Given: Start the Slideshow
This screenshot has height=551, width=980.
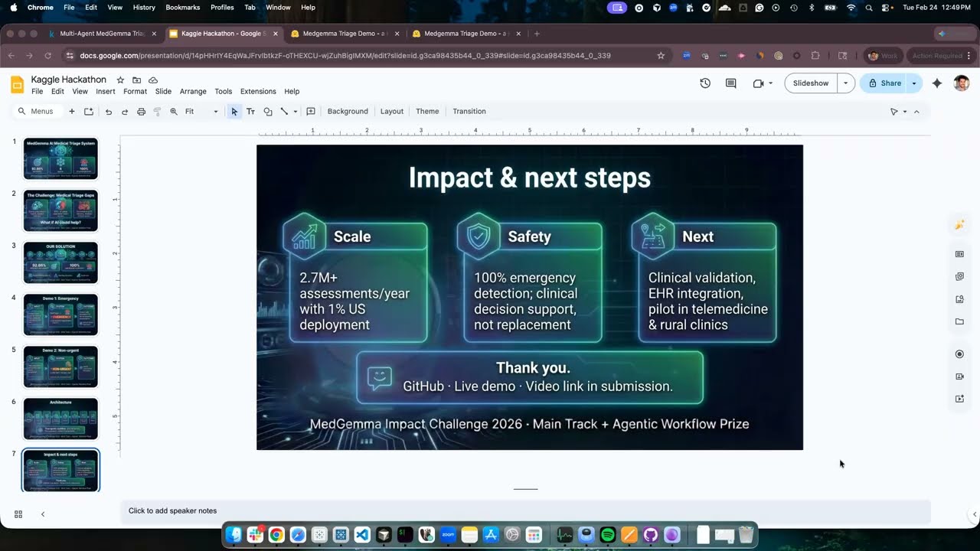Looking at the screenshot, I should click(811, 83).
